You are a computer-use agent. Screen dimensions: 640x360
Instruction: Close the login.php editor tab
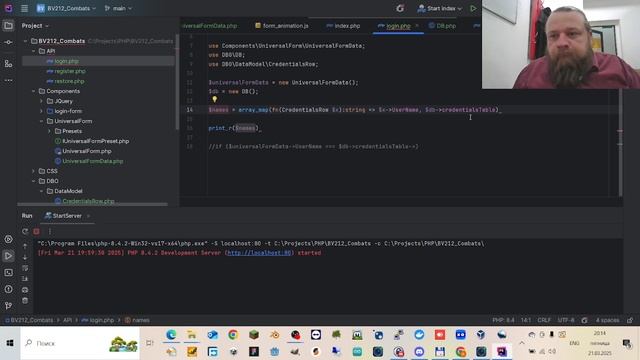point(417,26)
